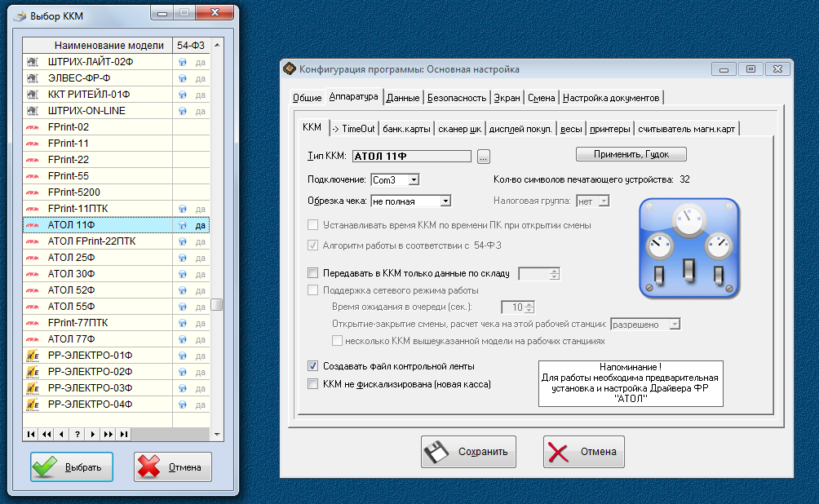Toggle network mode support checkbox
This screenshot has height=504, width=819.
pyautogui.click(x=313, y=290)
